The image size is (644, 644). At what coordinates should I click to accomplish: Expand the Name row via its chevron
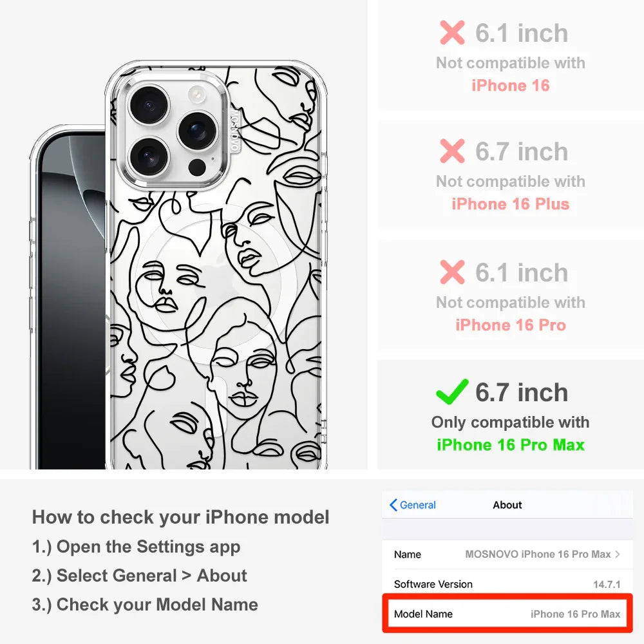click(619, 554)
